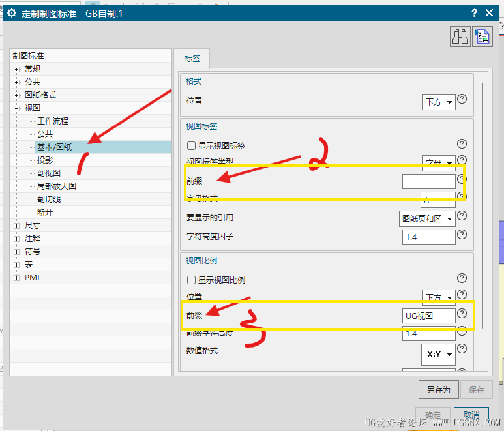Click the settings panel vertical scrollbar

[x=482, y=205]
